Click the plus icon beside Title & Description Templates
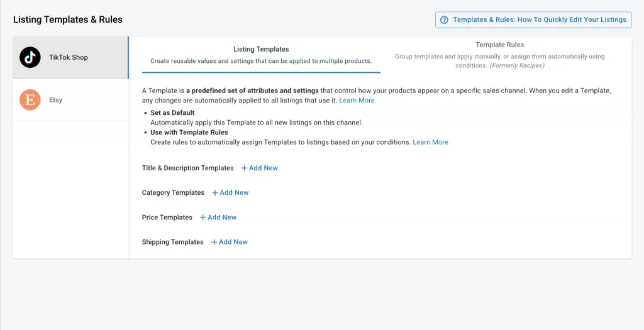This screenshot has height=330, width=644. pyautogui.click(x=244, y=168)
